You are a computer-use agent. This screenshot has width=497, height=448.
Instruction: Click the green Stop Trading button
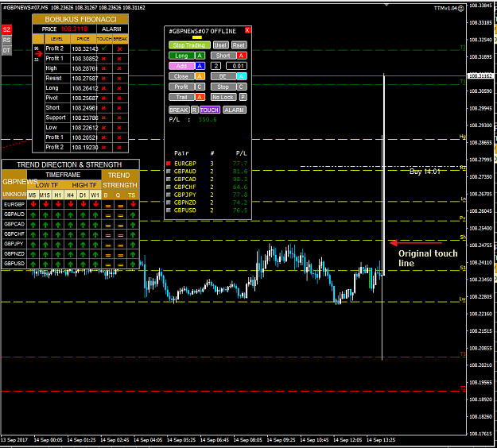[189, 45]
